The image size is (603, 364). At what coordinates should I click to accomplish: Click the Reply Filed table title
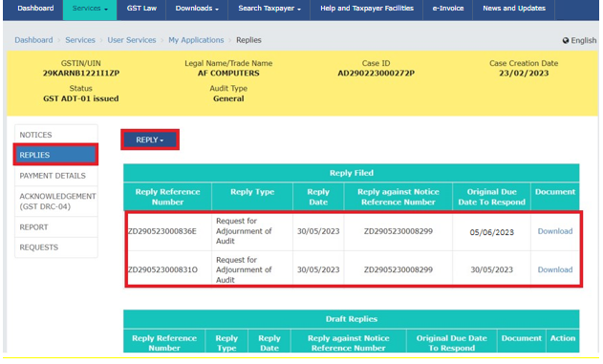tap(352, 173)
